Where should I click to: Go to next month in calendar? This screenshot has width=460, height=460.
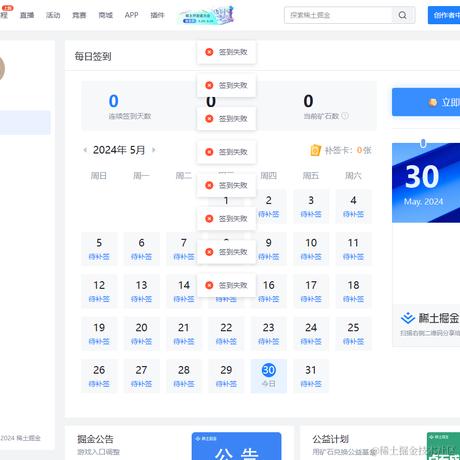[154, 150]
